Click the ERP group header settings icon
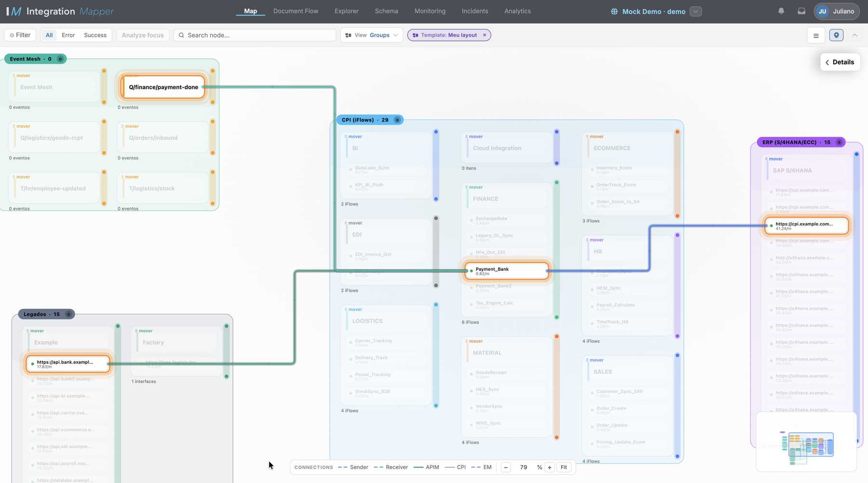Screen dimensions: 868x483 pyautogui.click(x=839, y=142)
